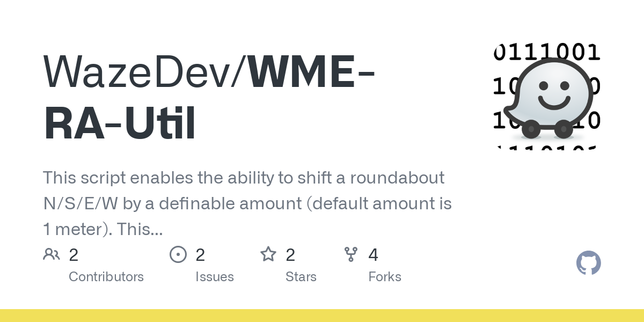Click the GitHub Octocat logo
Image resolution: width=644 pixels, height=322 pixels.
pyautogui.click(x=589, y=264)
